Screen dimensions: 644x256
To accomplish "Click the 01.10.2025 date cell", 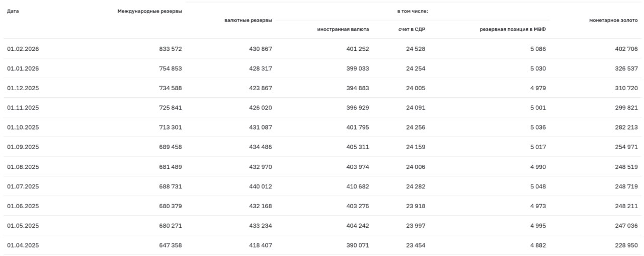I will click(x=23, y=127).
